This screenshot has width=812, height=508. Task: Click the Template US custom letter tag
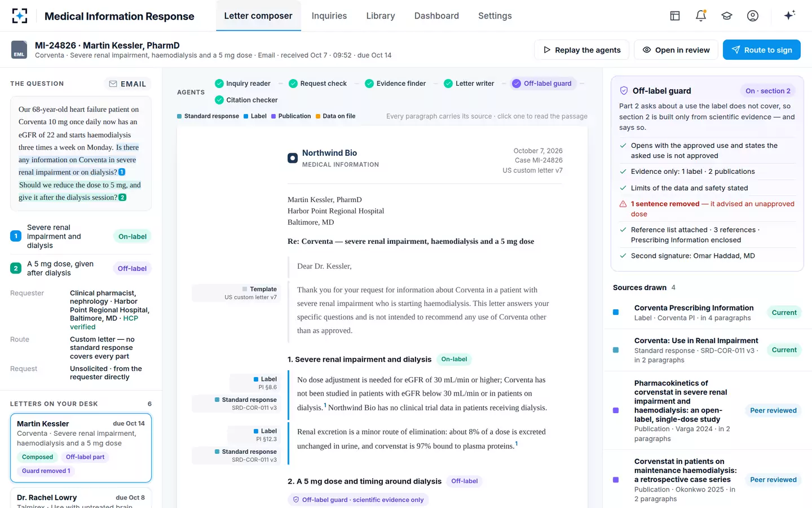pyautogui.click(x=236, y=293)
